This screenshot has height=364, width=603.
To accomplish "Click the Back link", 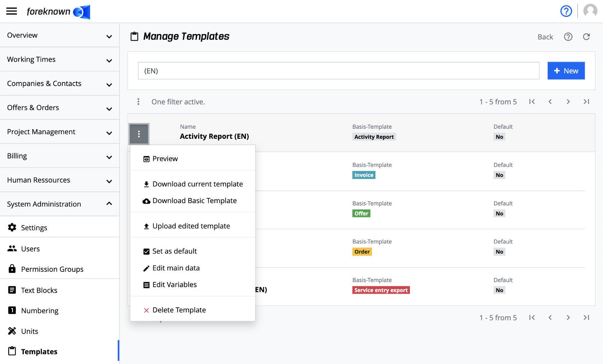I will click(x=545, y=37).
